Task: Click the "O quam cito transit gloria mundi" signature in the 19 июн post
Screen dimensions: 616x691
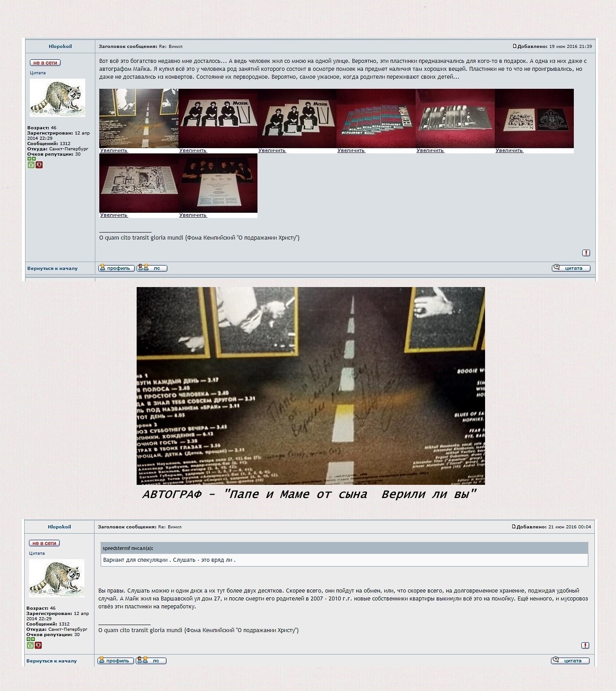Action: pos(199,238)
